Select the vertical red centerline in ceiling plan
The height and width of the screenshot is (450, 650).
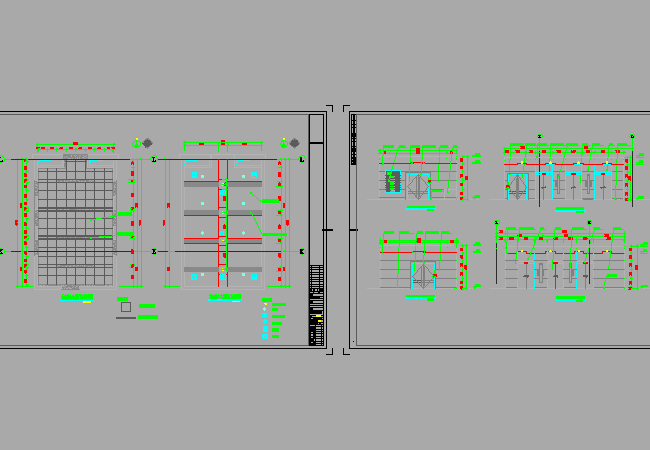221,220
